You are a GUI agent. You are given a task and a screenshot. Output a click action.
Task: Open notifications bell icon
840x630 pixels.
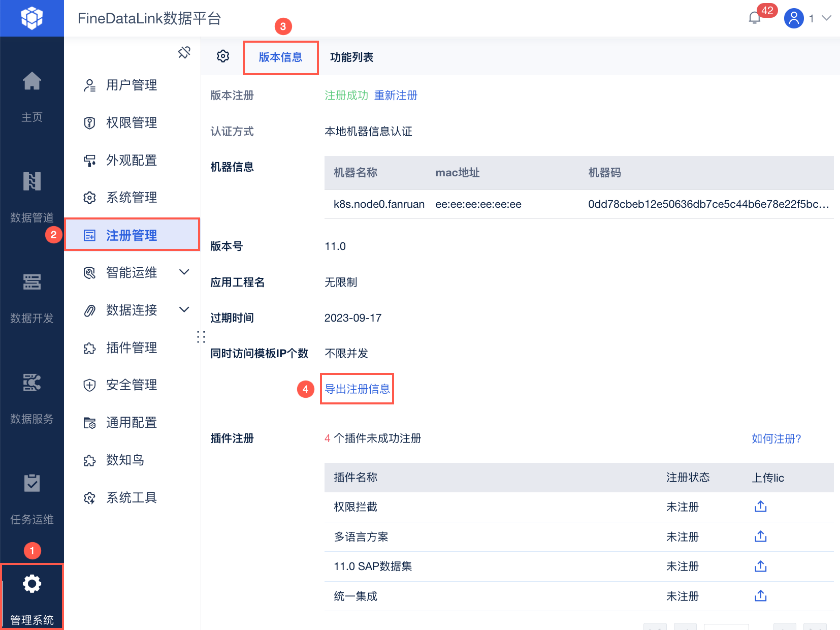point(755,18)
